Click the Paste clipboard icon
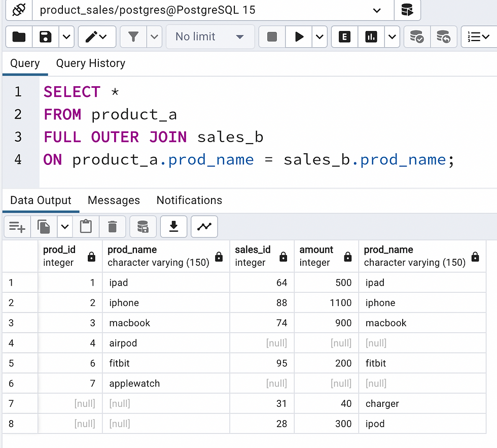Image resolution: width=497 pixels, height=448 pixels. coord(86,227)
